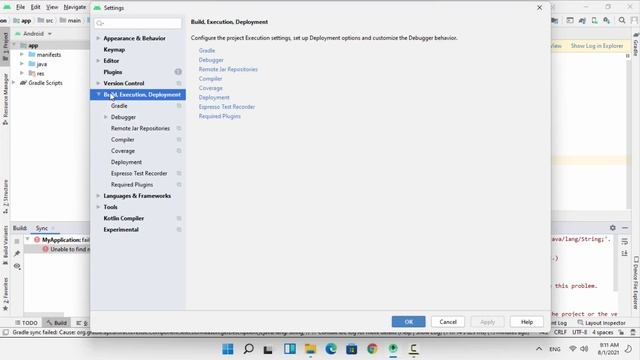This screenshot has height=360, width=640.
Task: Open the View menu
Action: click(x=52, y=7)
